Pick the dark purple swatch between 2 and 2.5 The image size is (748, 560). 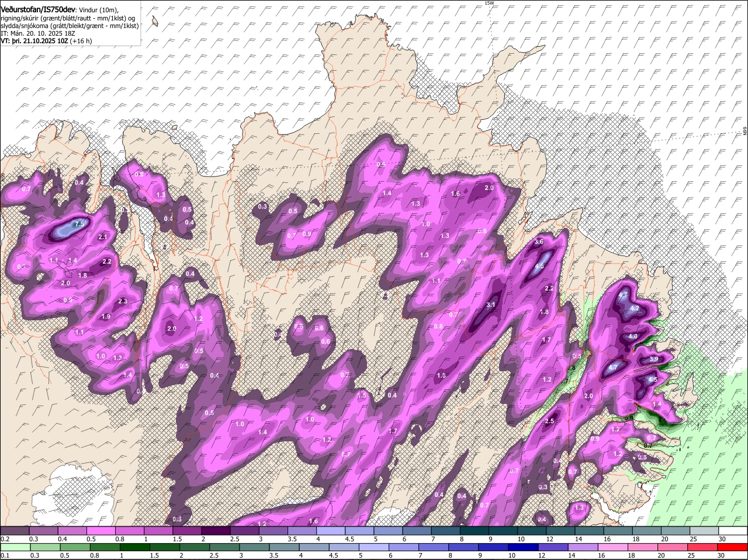216,531
